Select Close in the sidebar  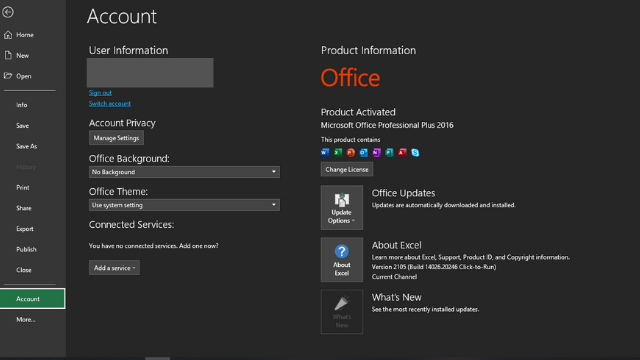pyautogui.click(x=24, y=270)
